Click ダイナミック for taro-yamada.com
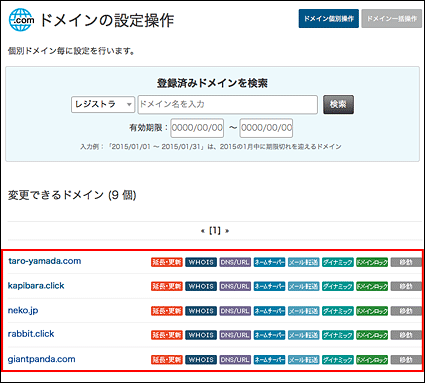 (x=338, y=262)
